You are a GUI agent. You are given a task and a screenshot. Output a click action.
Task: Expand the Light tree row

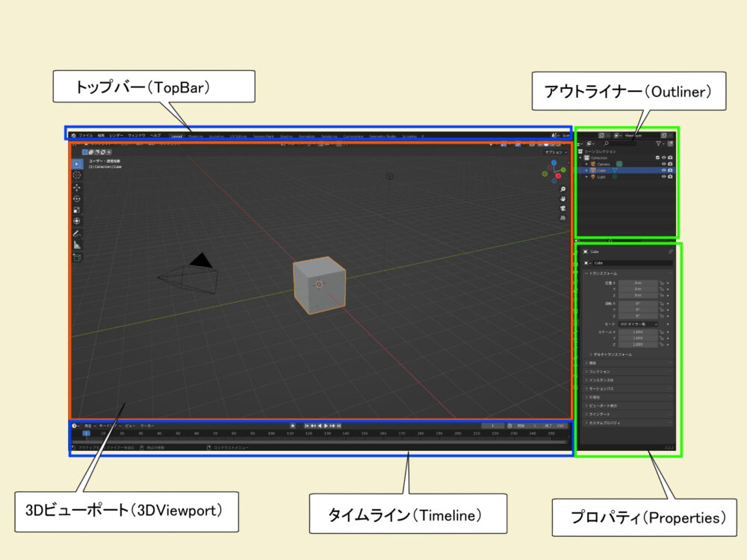(586, 177)
